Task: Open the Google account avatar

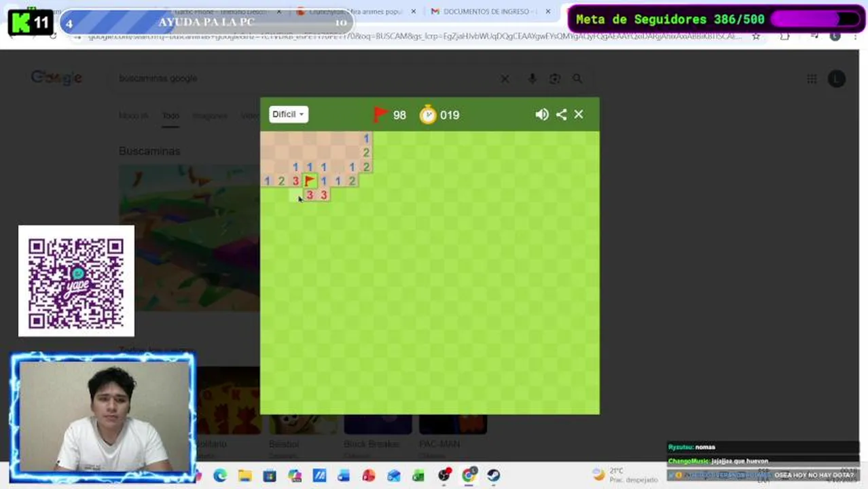Action: [x=837, y=79]
